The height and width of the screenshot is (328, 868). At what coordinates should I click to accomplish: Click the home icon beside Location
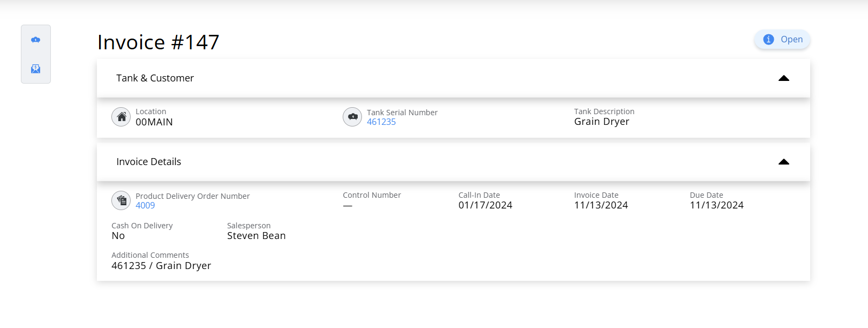(121, 117)
